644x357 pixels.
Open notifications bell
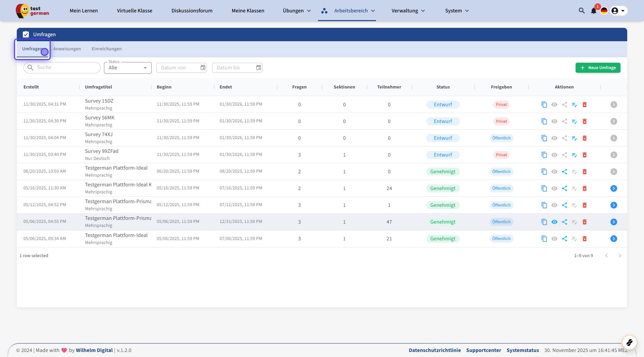593,11
